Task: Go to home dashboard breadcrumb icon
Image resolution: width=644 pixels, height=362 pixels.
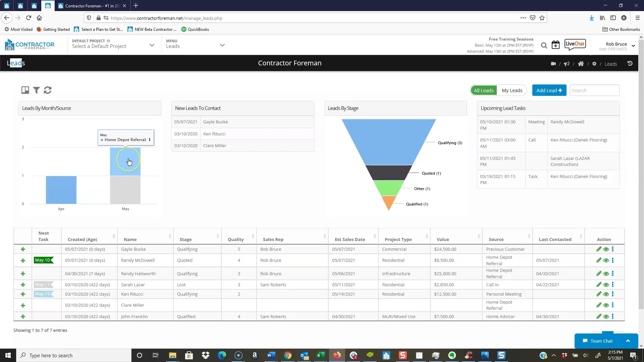Action: [581, 64]
